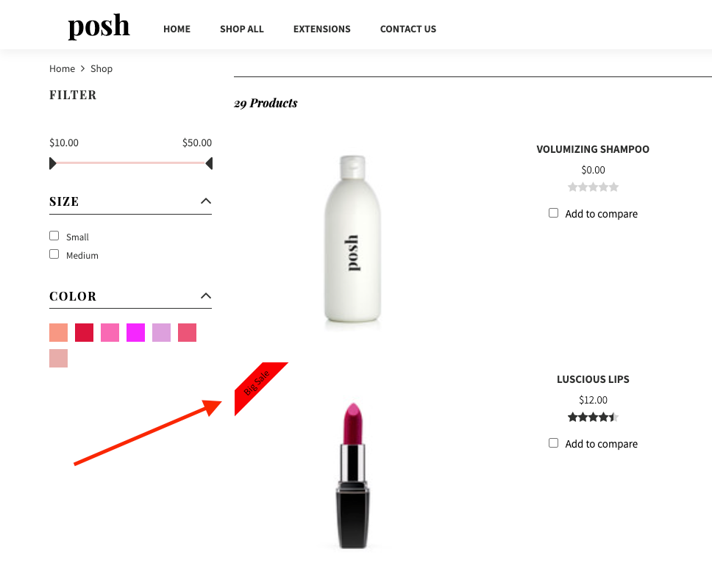
Task: Tick the Small size checkbox
Action: click(x=54, y=236)
